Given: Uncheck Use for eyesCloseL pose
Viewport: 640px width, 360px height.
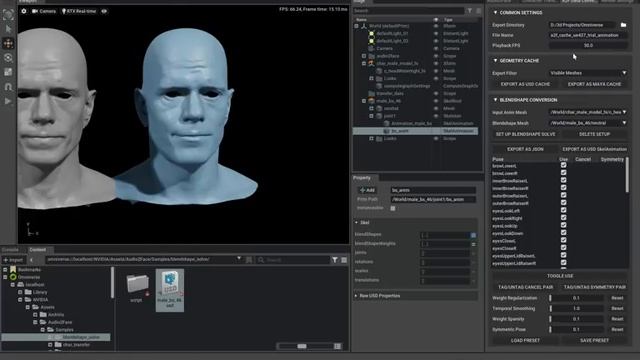Looking at the screenshot, I should [x=563, y=241].
